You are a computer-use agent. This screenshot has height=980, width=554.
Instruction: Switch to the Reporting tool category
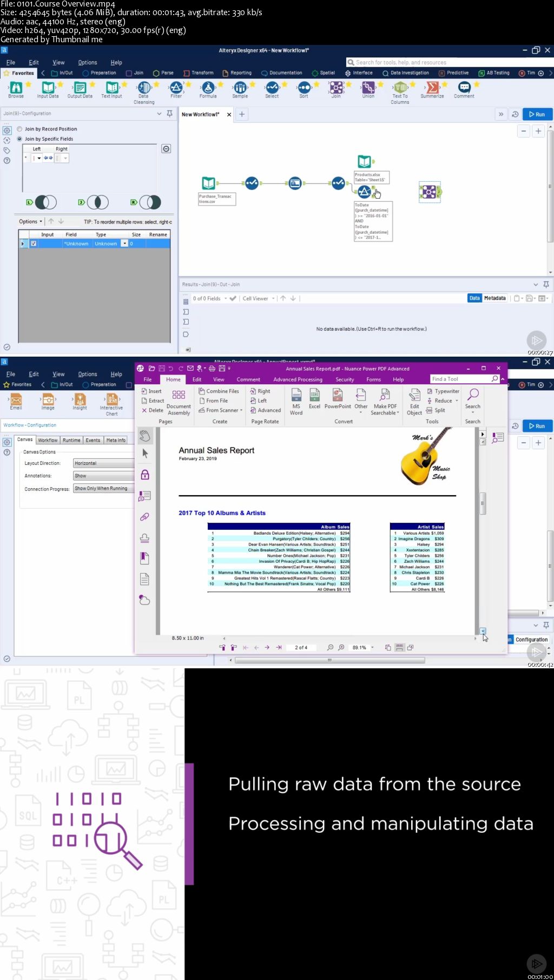click(237, 73)
